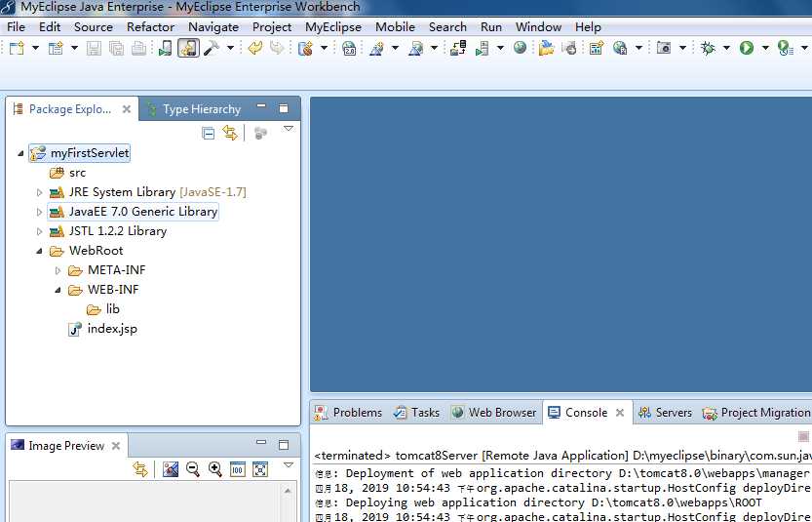
Task: Select the lib folder under WEB-INF
Action: (103, 309)
